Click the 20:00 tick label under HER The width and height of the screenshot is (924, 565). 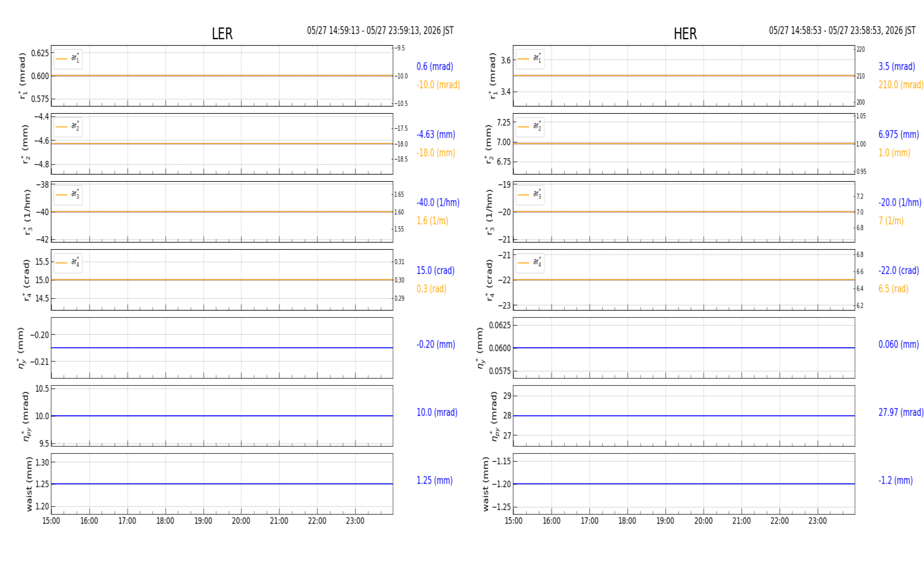pos(703,521)
